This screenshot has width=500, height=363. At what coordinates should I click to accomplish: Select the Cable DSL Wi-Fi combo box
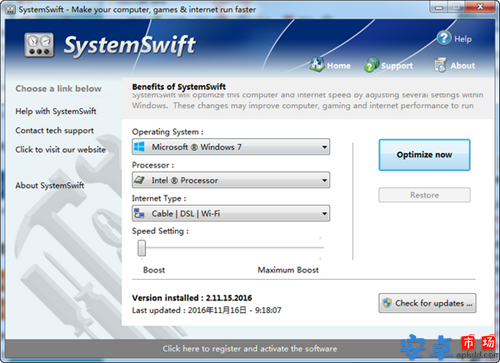pos(231,213)
